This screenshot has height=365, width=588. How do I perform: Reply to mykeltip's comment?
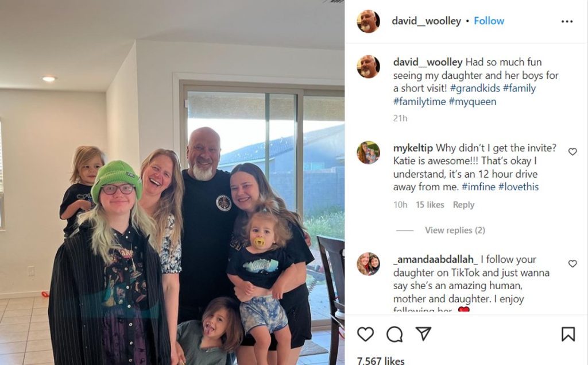[463, 205]
